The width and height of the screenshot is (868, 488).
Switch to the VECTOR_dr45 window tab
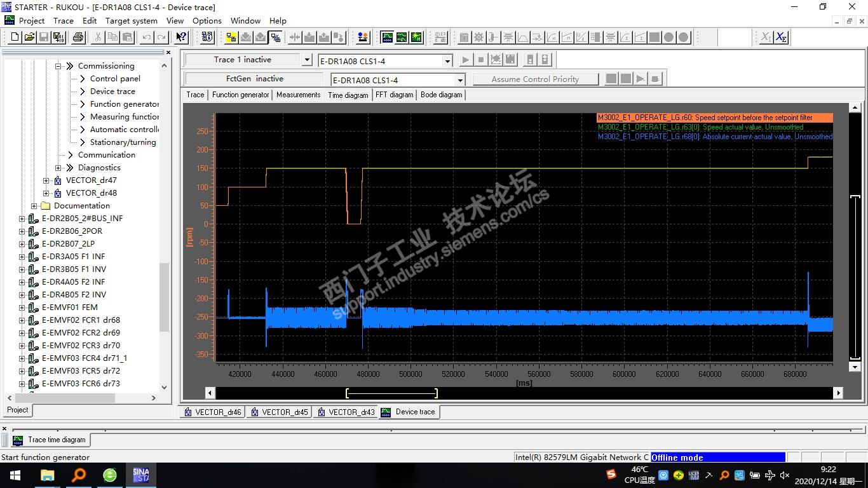point(279,412)
